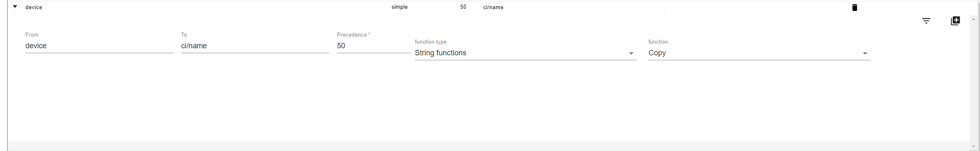The width and height of the screenshot is (980, 151).
Task: Click the function type dropdown arrow
Action: coord(631,53)
